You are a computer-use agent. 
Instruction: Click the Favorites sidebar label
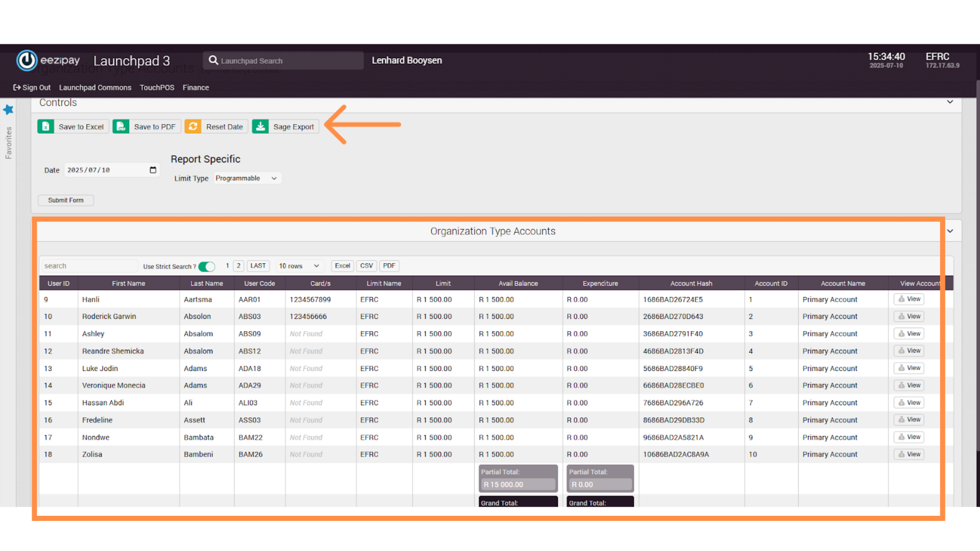click(x=8, y=143)
